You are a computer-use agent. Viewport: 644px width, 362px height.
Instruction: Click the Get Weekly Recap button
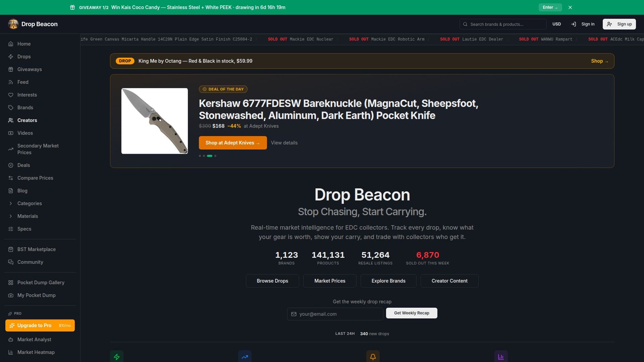[412, 313]
